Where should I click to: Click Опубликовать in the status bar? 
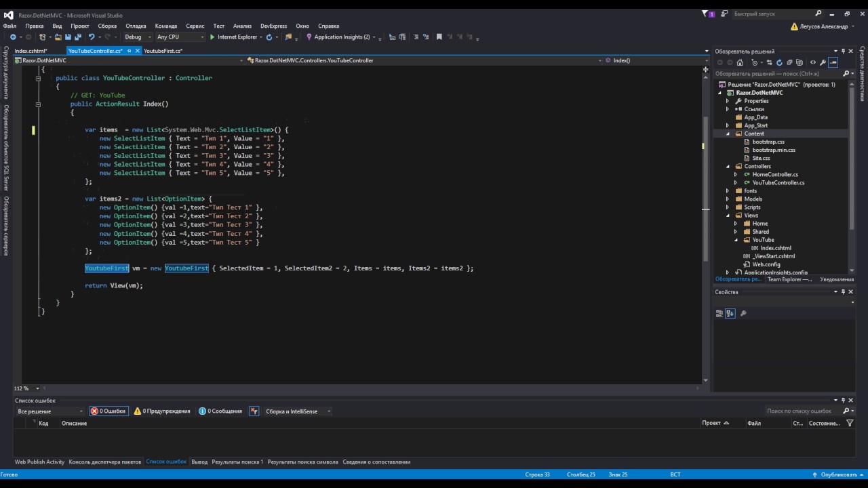pyautogui.click(x=838, y=474)
